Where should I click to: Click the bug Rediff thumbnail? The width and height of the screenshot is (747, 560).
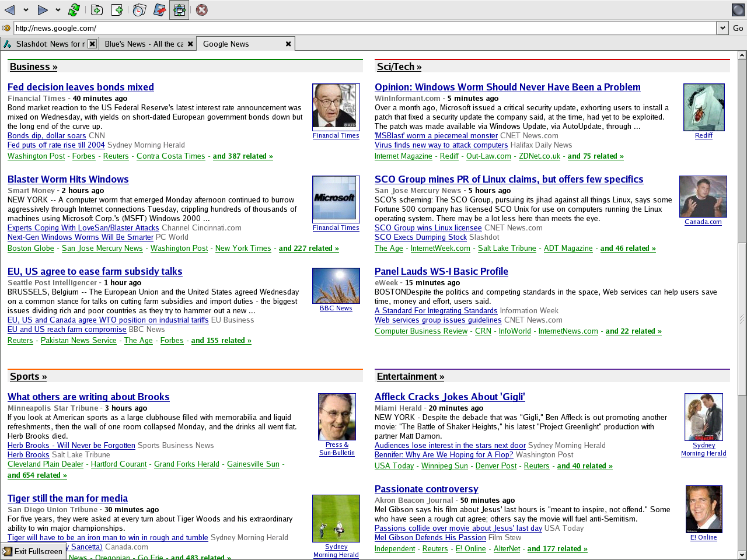pyautogui.click(x=704, y=107)
